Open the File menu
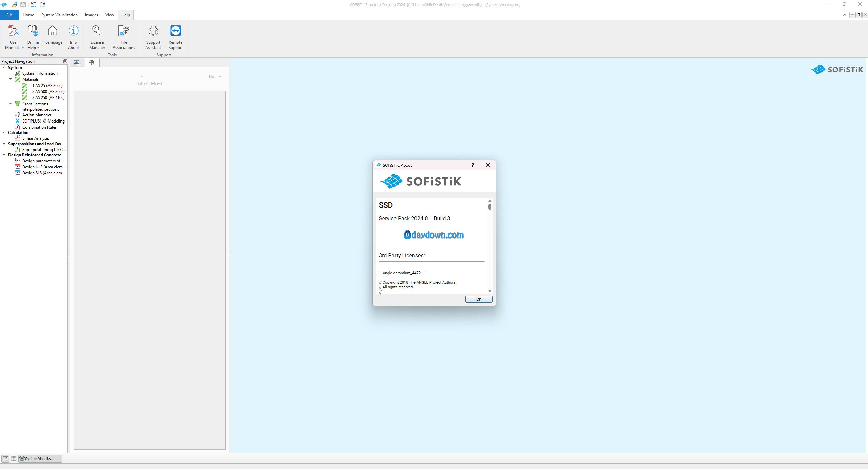 click(9, 15)
